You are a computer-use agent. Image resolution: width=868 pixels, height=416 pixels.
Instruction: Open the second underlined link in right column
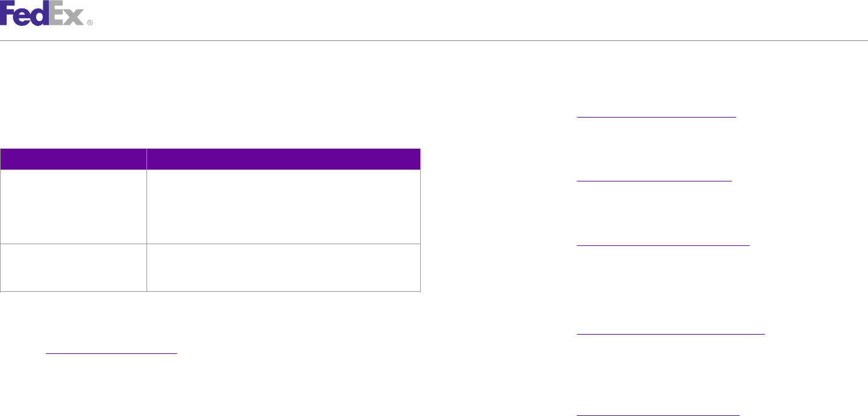point(654,180)
